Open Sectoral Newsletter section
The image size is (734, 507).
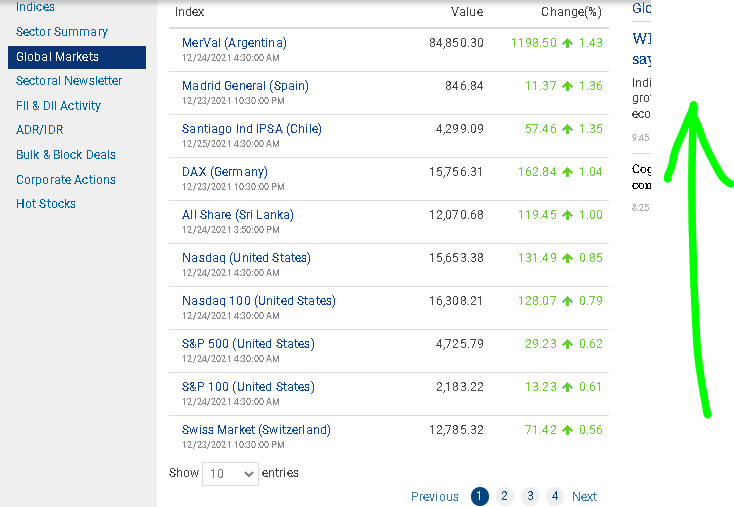tap(69, 81)
